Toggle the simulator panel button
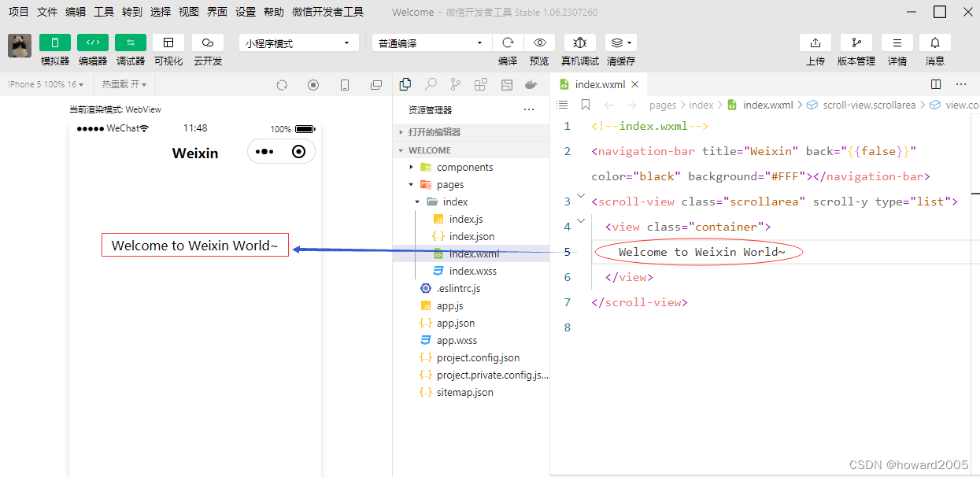This screenshot has width=980, height=477. [55, 43]
